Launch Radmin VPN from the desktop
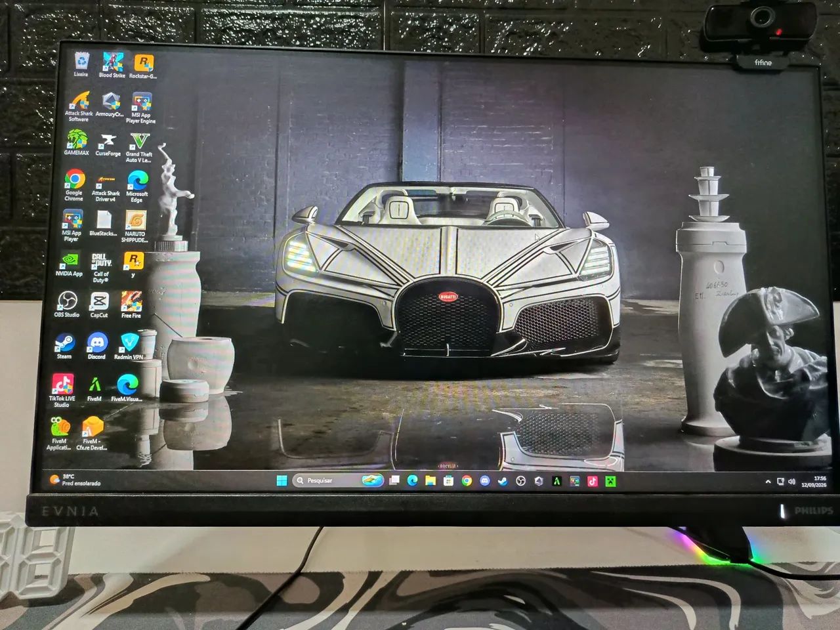The image size is (840, 630). point(129,347)
